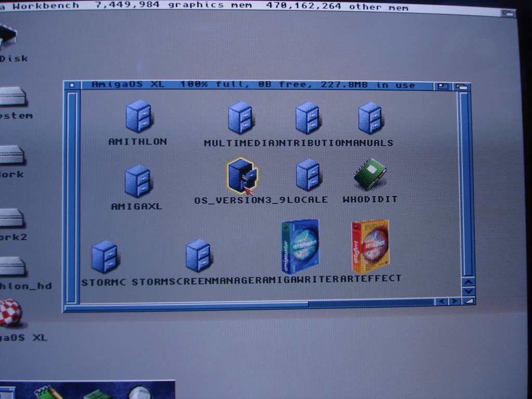Click the window sizing gadget in the corner
Viewport: 532px width, 399px height.
pos(469,301)
